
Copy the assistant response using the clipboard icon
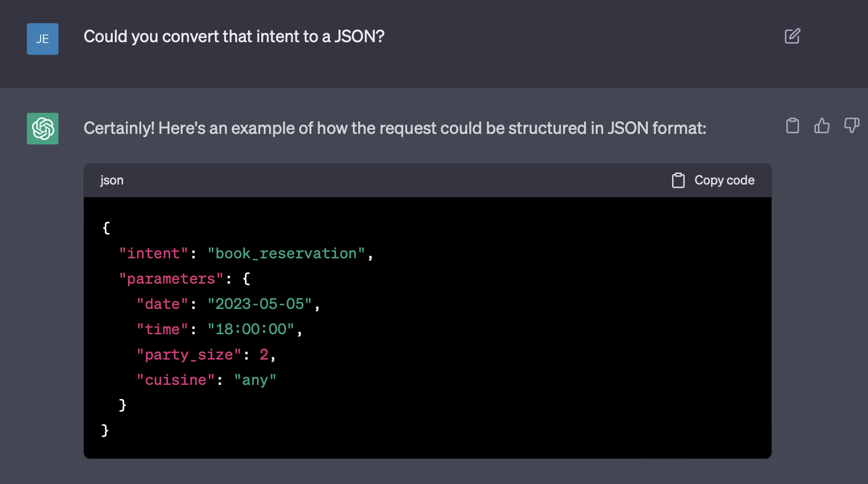click(x=792, y=125)
